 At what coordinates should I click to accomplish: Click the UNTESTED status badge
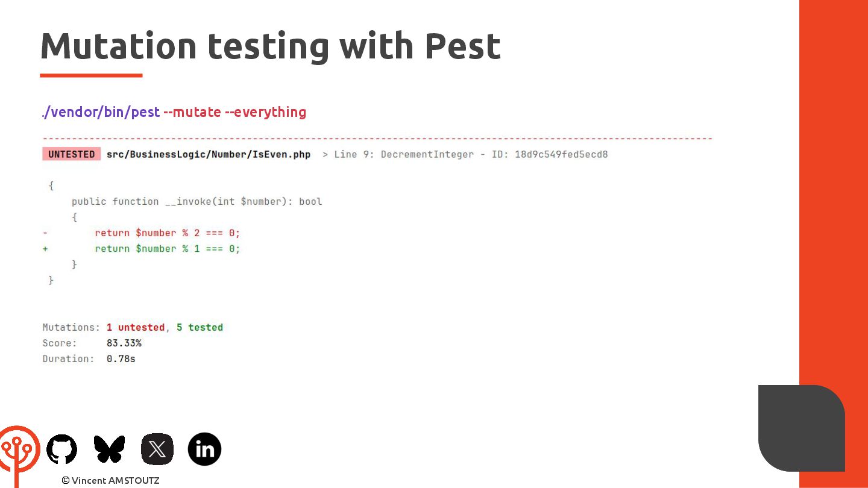coord(71,154)
